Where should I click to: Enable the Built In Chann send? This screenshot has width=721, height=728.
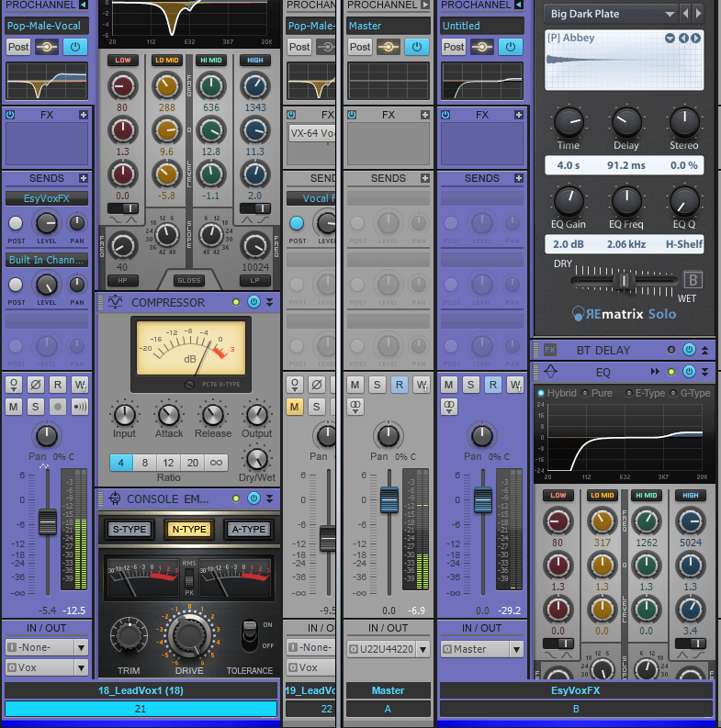(x=16, y=285)
